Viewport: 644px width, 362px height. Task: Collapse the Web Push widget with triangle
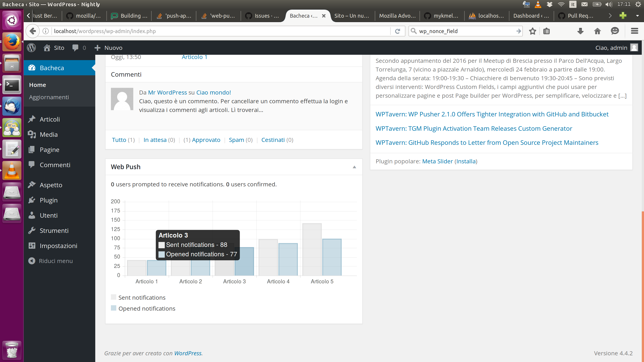(x=354, y=167)
